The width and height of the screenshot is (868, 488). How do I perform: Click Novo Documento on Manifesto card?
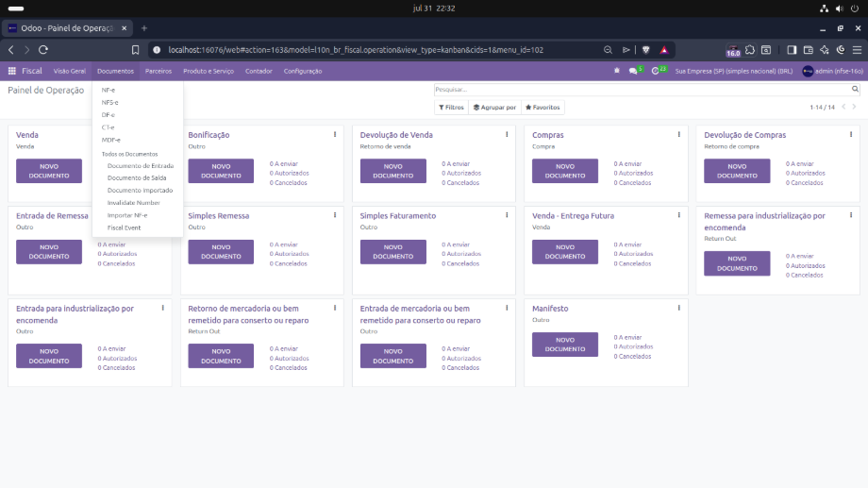click(564, 345)
